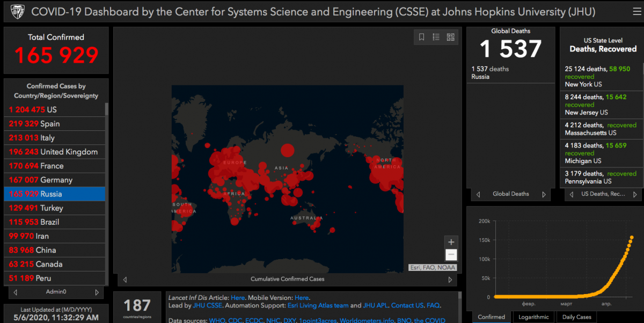The image size is (644, 323).
Task: Click the 187 countries/regions counter
Action: [x=137, y=307]
